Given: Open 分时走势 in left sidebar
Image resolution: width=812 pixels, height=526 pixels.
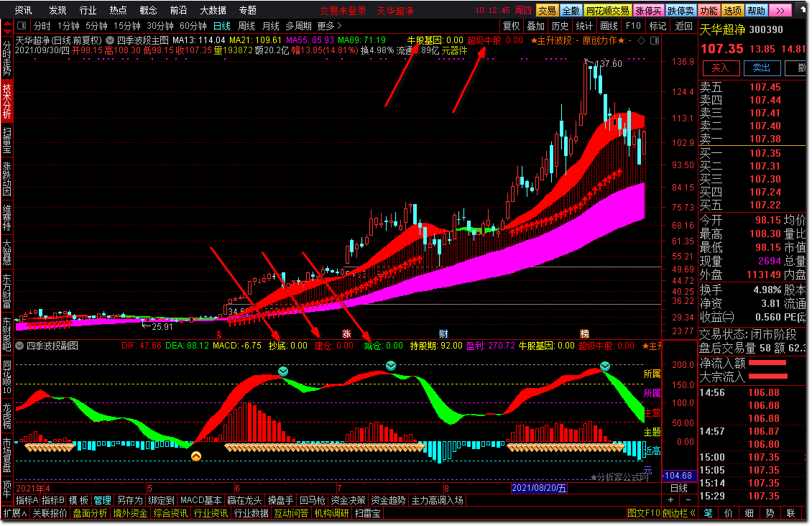Looking at the screenshot, I should pyautogui.click(x=6, y=57).
